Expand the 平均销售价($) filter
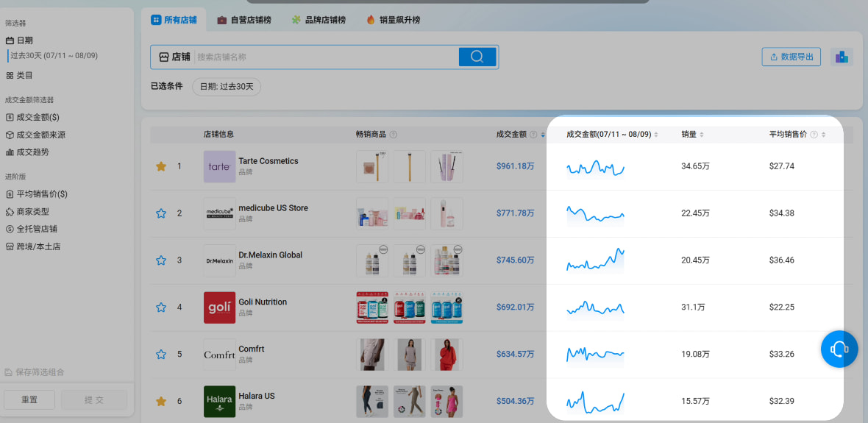The width and height of the screenshot is (868, 423). (x=37, y=193)
